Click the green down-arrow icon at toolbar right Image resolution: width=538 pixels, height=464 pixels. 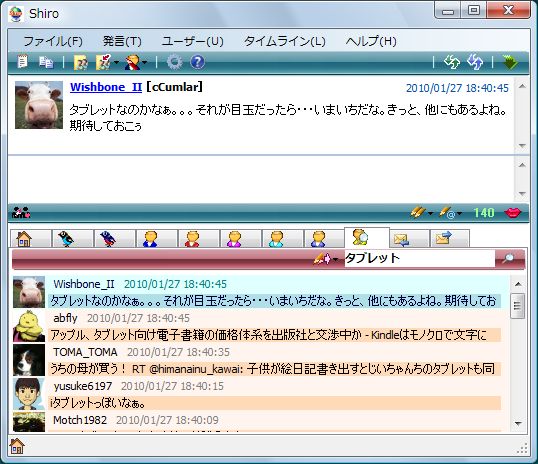(510, 62)
